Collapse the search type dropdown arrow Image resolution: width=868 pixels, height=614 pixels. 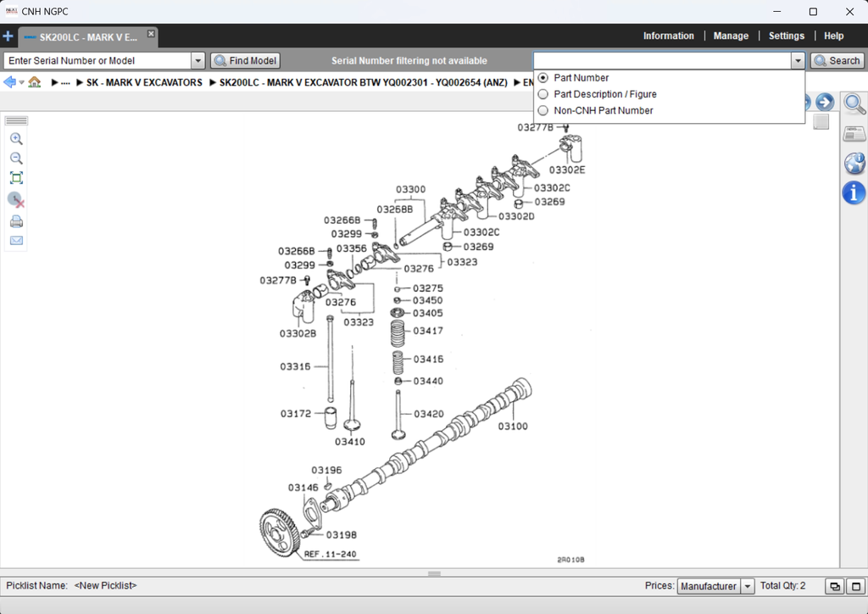coord(797,61)
